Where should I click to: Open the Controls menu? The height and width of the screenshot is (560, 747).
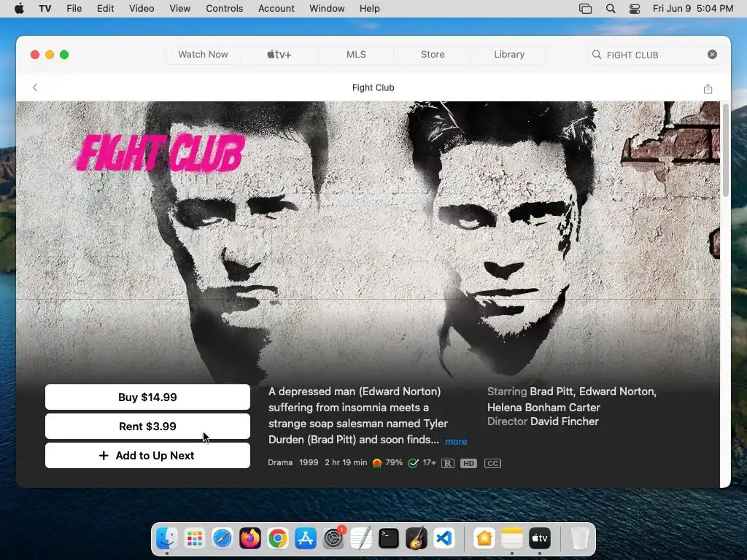pos(225,9)
